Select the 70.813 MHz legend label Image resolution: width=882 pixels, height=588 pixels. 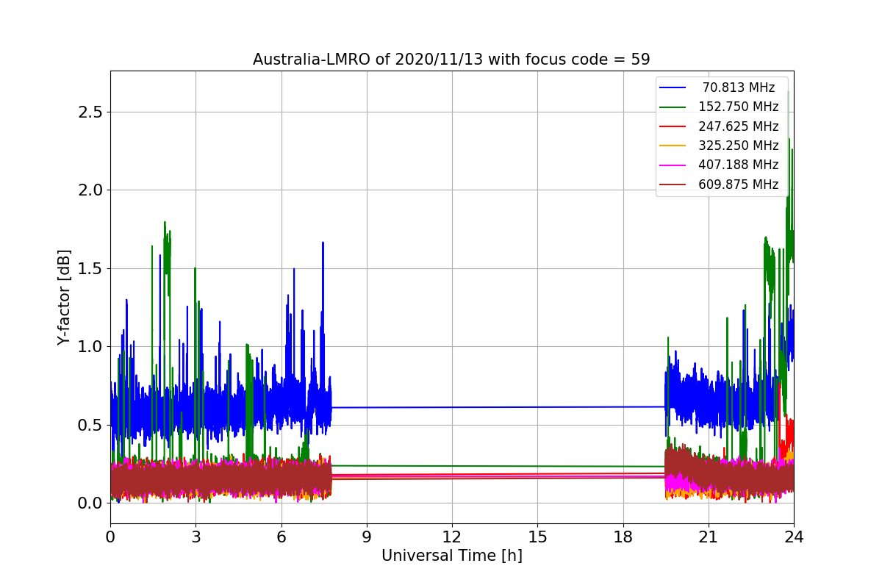coord(739,87)
